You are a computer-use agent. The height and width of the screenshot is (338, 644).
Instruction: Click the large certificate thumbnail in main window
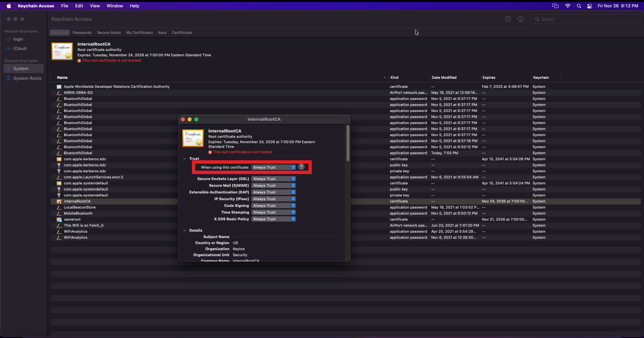pos(62,51)
